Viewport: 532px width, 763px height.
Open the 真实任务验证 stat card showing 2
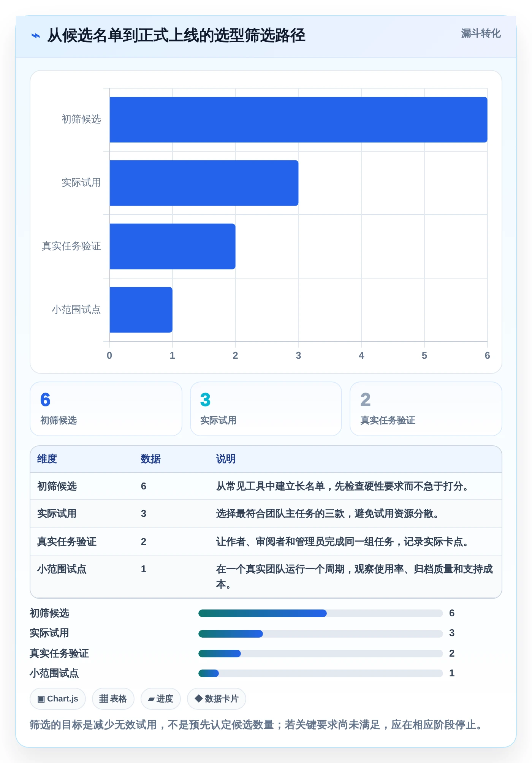(426, 409)
